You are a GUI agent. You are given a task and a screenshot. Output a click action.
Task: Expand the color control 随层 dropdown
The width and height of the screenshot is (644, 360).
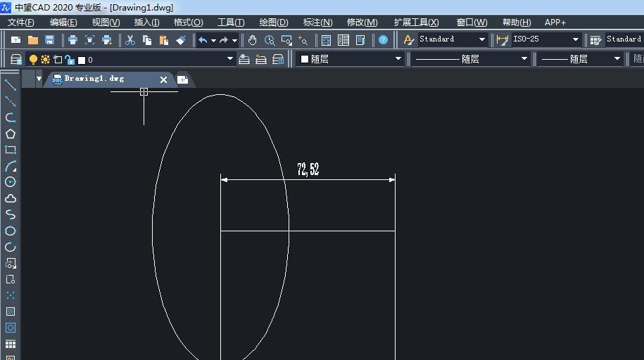click(x=398, y=59)
